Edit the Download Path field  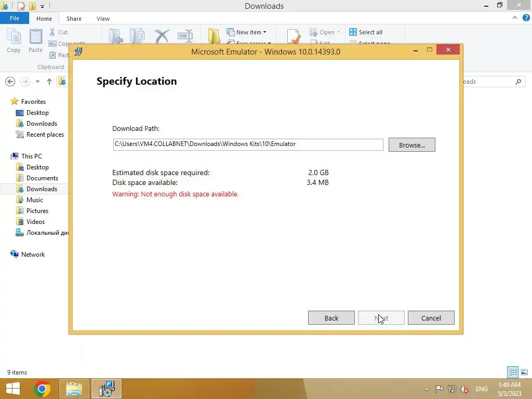tap(248, 144)
